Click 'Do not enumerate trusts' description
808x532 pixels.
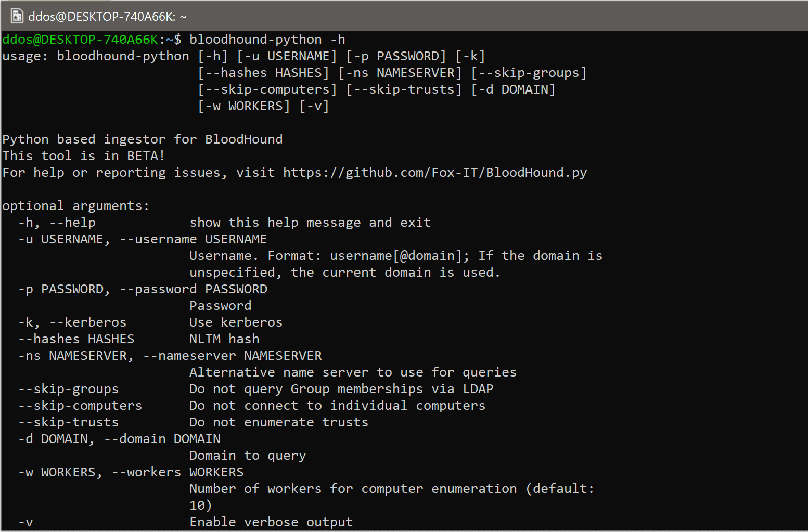(279, 422)
